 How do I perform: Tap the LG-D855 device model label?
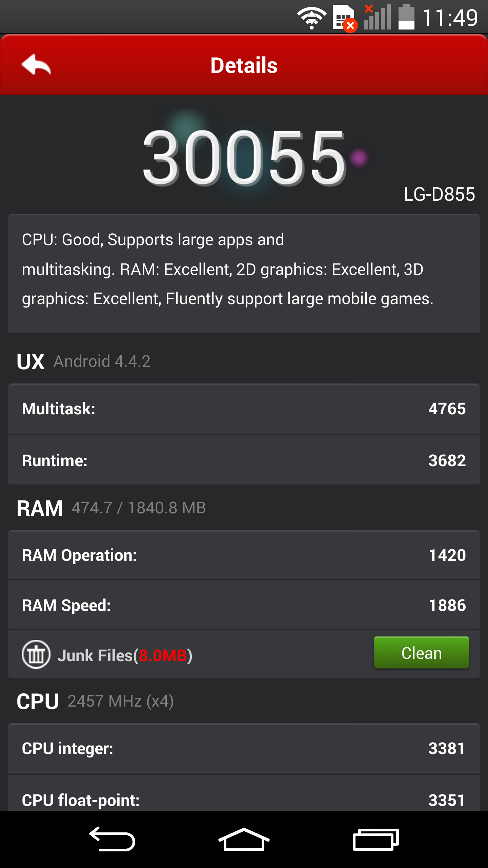point(439,195)
